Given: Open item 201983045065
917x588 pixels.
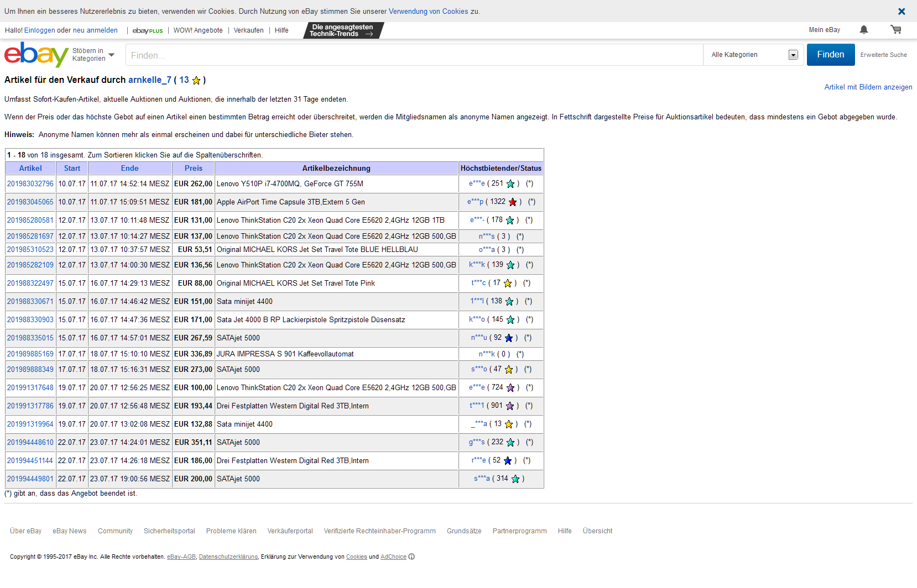Looking at the screenshot, I should click(x=30, y=202).
